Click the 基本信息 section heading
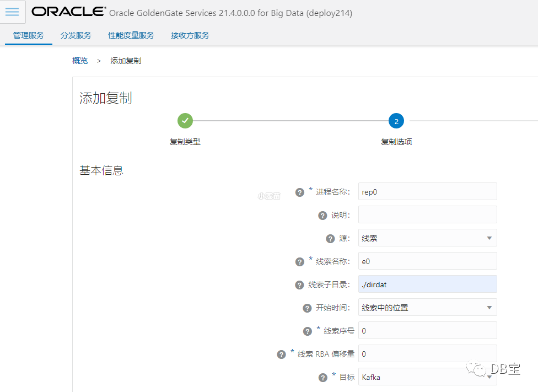 [x=101, y=170]
